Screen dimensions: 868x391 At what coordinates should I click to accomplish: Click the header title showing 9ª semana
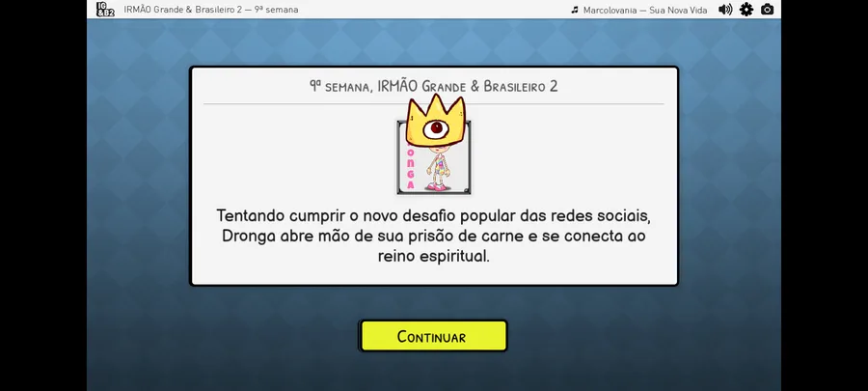(x=211, y=10)
